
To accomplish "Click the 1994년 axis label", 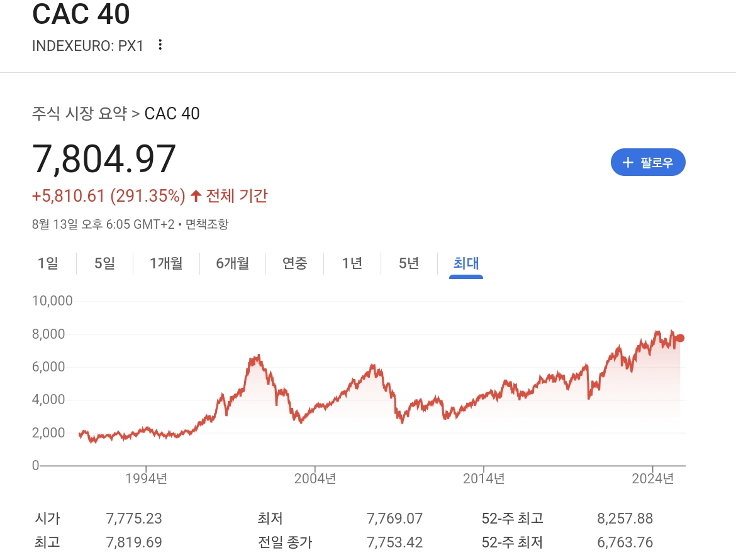I will click(x=146, y=478).
